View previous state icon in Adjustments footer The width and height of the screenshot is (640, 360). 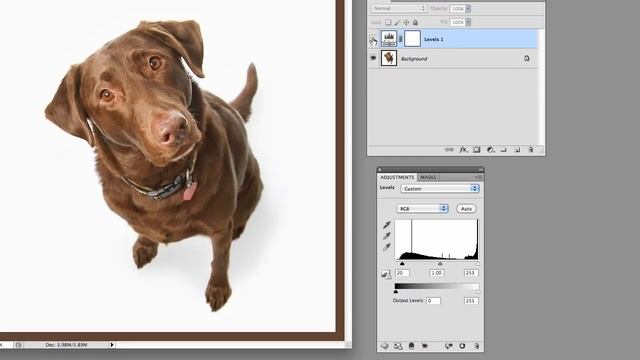pos(449,346)
